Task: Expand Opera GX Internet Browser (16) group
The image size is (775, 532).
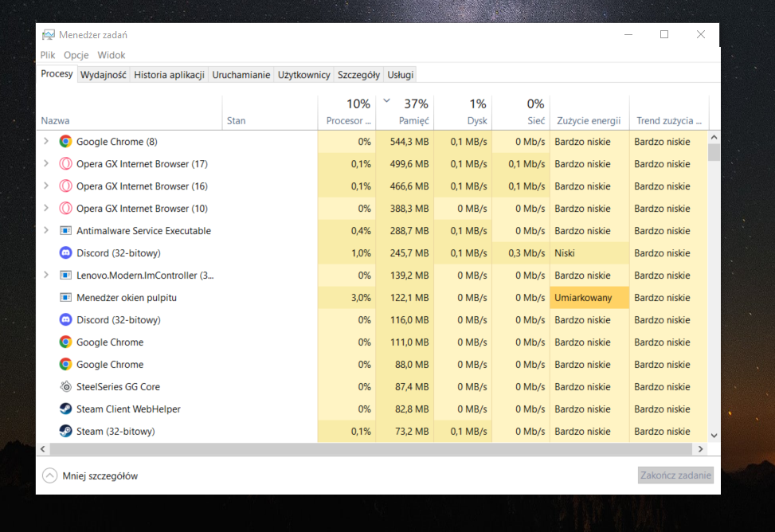Action: pyautogui.click(x=46, y=186)
